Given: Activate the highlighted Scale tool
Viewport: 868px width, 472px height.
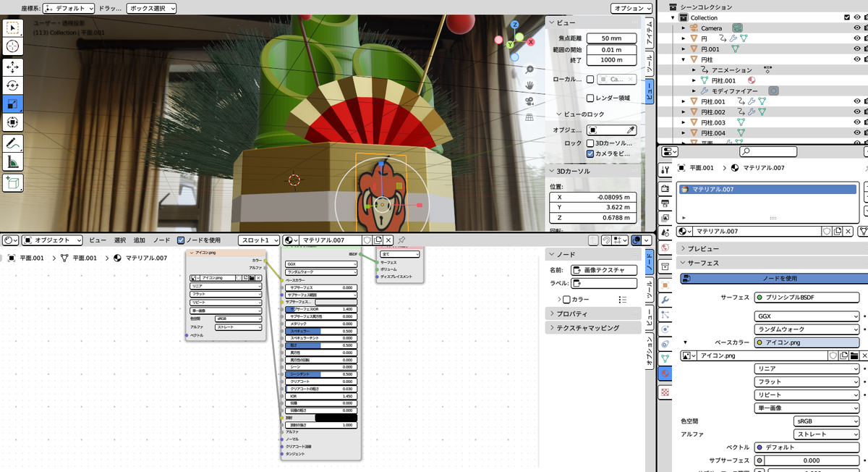Looking at the screenshot, I should 14,104.
